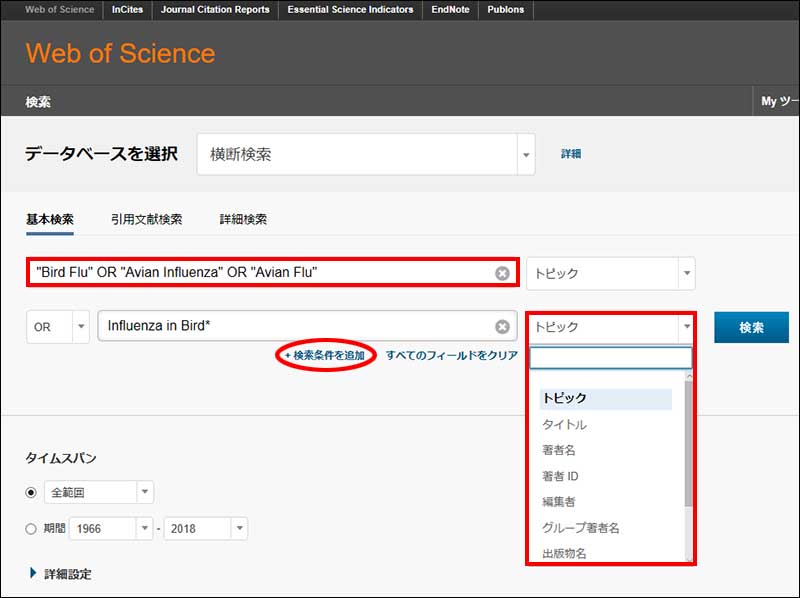The image size is (800, 598).
Task: Open Essential Science Indicators
Action: click(350, 10)
